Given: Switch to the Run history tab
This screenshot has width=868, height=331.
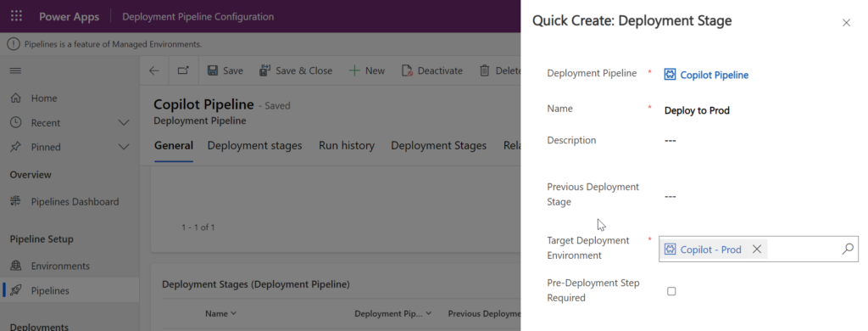Looking at the screenshot, I should click(x=347, y=145).
